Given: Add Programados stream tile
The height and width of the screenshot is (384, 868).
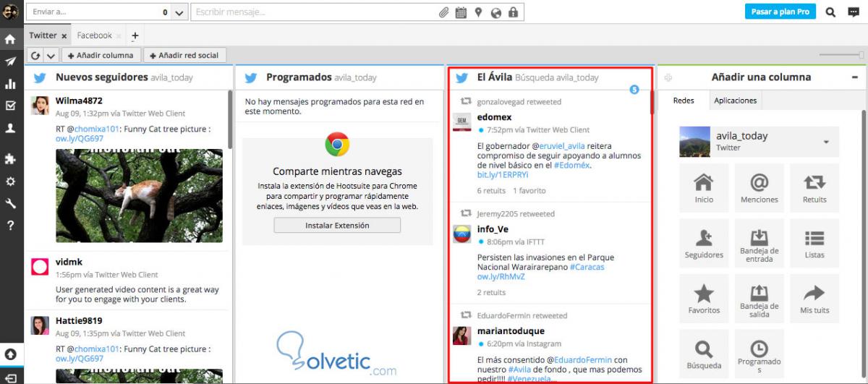Looking at the screenshot, I should tap(759, 354).
